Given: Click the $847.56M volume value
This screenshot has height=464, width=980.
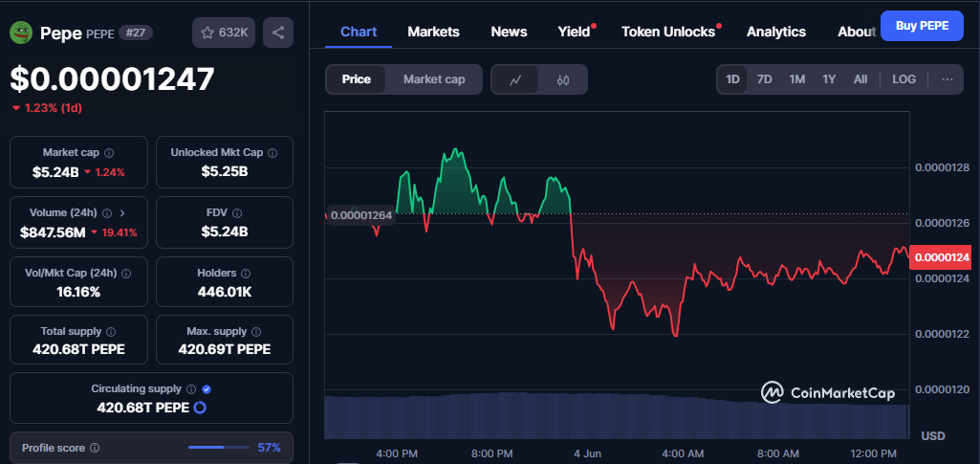Looking at the screenshot, I should coord(53,232).
